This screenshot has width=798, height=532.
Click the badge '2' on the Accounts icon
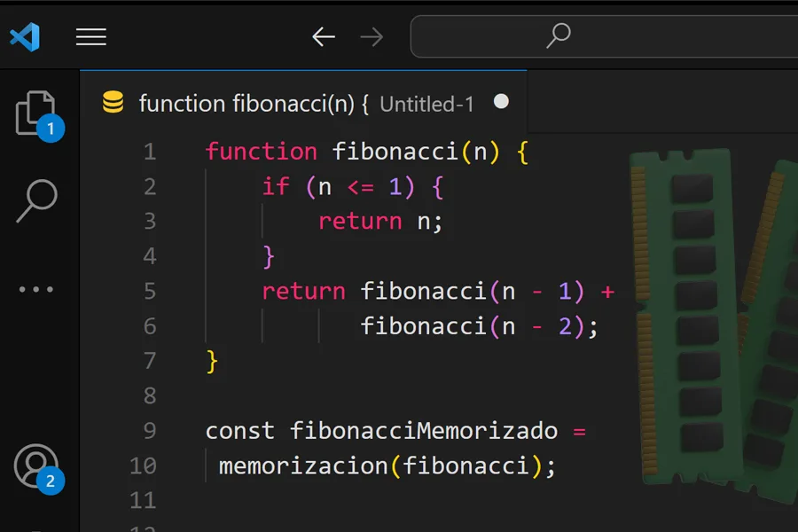[51, 481]
